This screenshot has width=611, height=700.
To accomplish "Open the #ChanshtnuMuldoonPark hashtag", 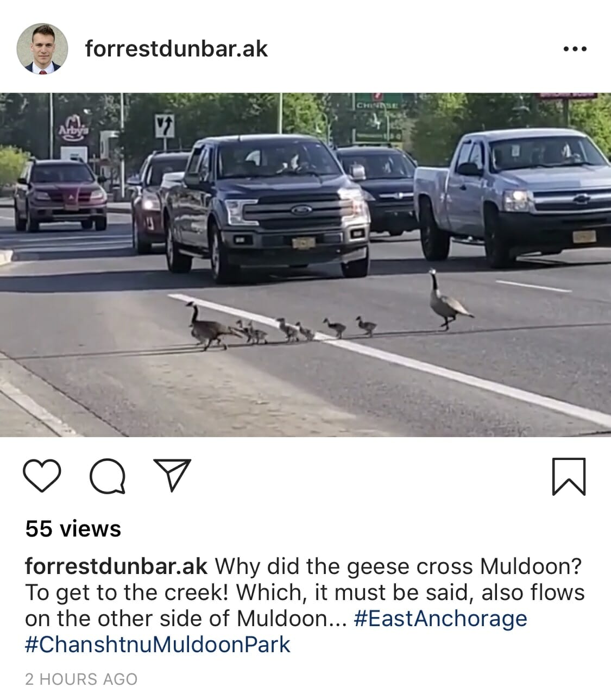I will [158, 645].
